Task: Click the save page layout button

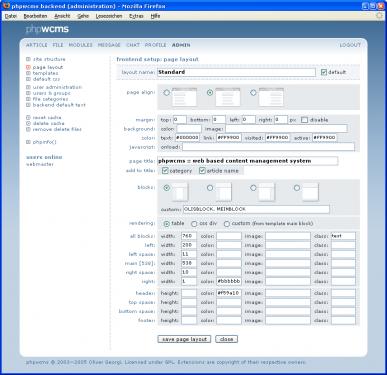Action: click(184, 339)
